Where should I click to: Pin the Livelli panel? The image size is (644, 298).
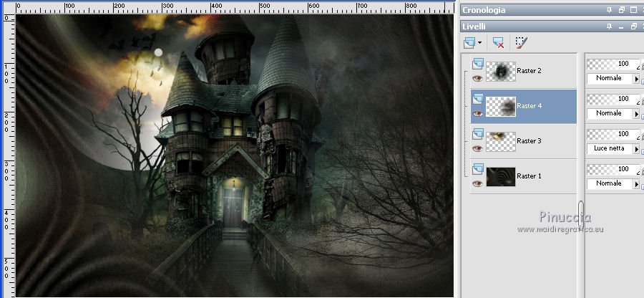609,27
